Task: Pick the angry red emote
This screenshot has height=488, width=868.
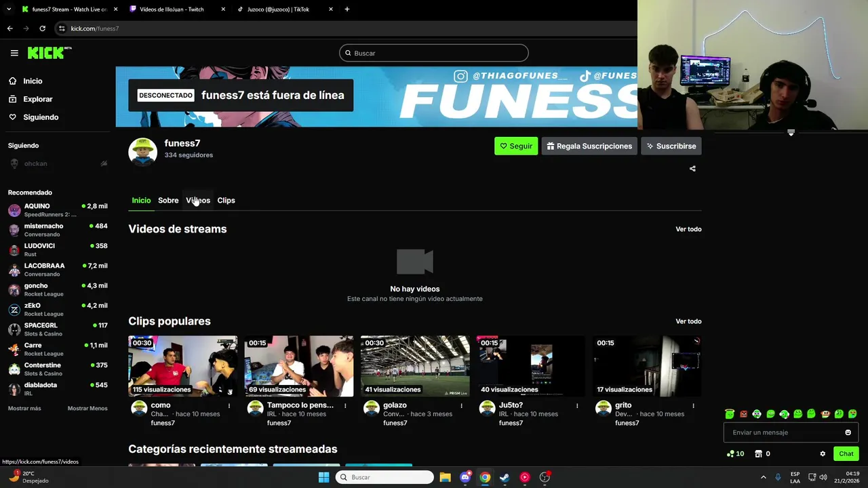Action: point(743,414)
